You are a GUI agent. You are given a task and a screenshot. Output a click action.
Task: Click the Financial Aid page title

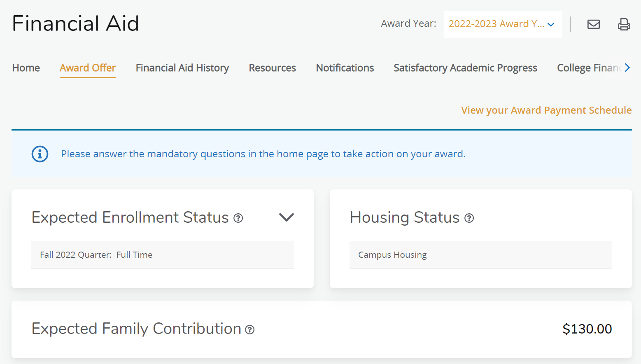point(75,23)
